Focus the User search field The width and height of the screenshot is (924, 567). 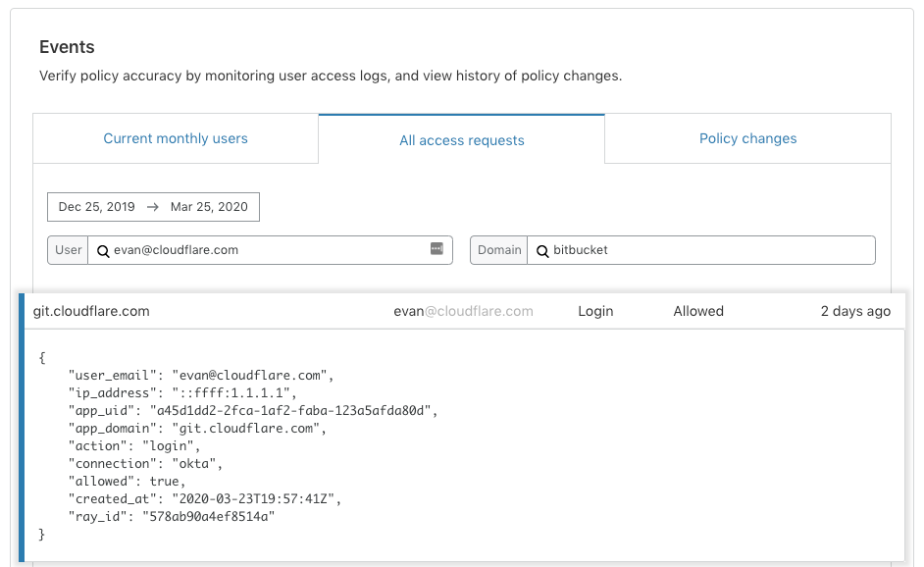(270, 250)
